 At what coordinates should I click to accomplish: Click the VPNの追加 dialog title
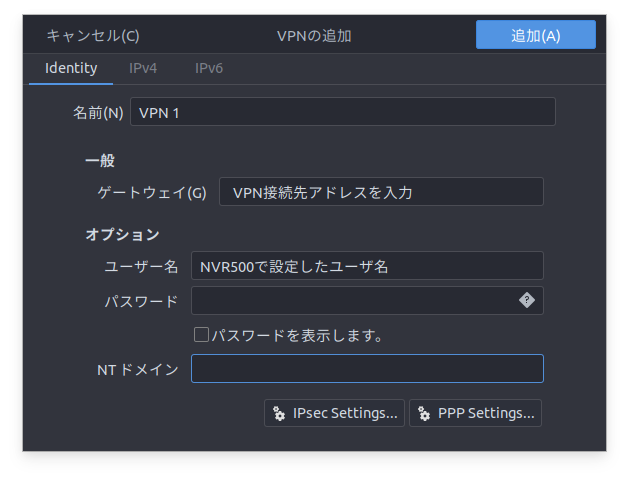click(x=314, y=36)
